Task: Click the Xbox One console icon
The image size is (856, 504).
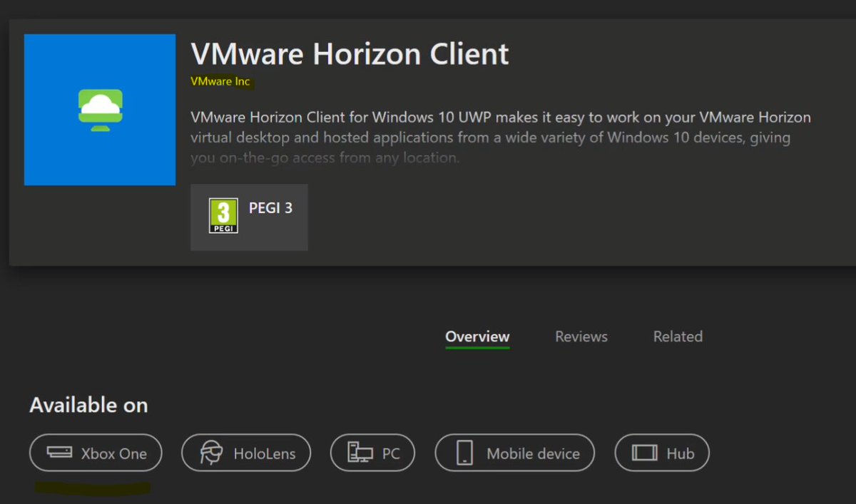Action: click(x=59, y=452)
